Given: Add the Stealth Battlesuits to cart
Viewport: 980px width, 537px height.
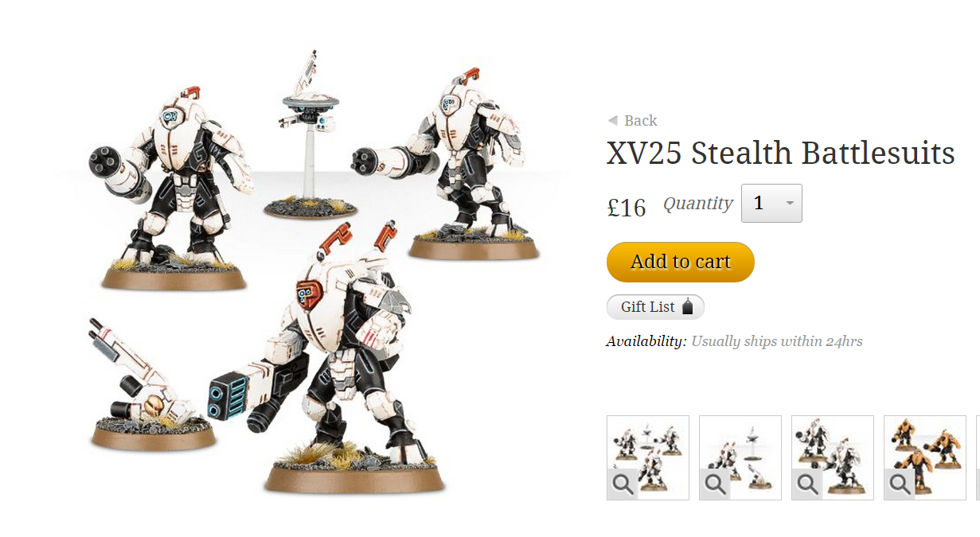Looking at the screenshot, I should pos(681,262).
